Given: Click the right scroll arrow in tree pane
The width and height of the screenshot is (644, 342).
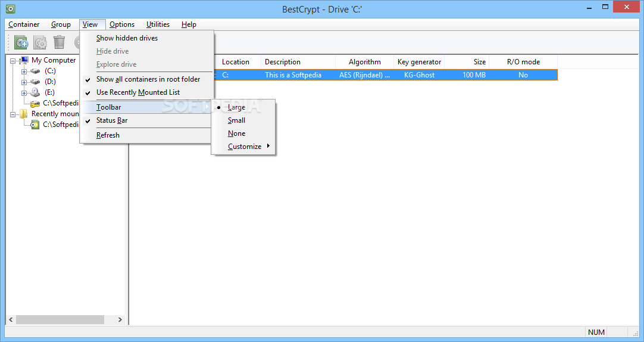Looking at the screenshot, I should (x=120, y=319).
